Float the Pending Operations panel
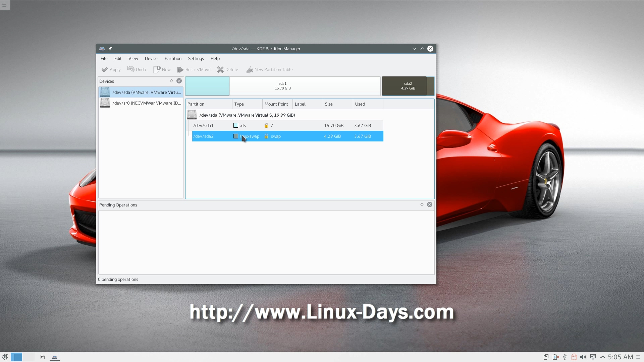The width and height of the screenshot is (644, 362). [x=422, y=204]
